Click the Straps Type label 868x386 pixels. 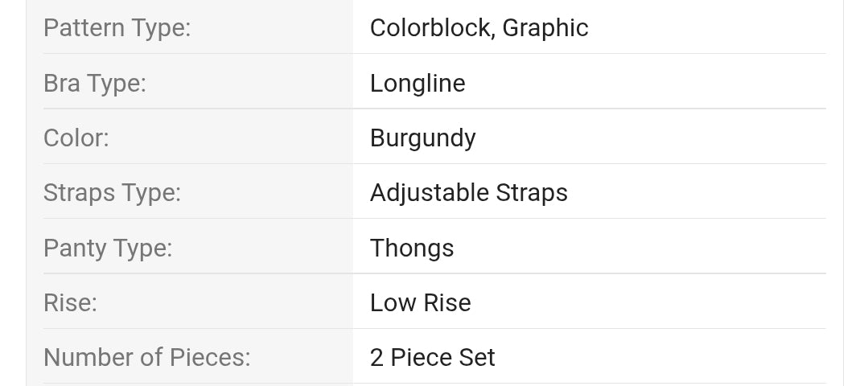(x=112, y=193)
